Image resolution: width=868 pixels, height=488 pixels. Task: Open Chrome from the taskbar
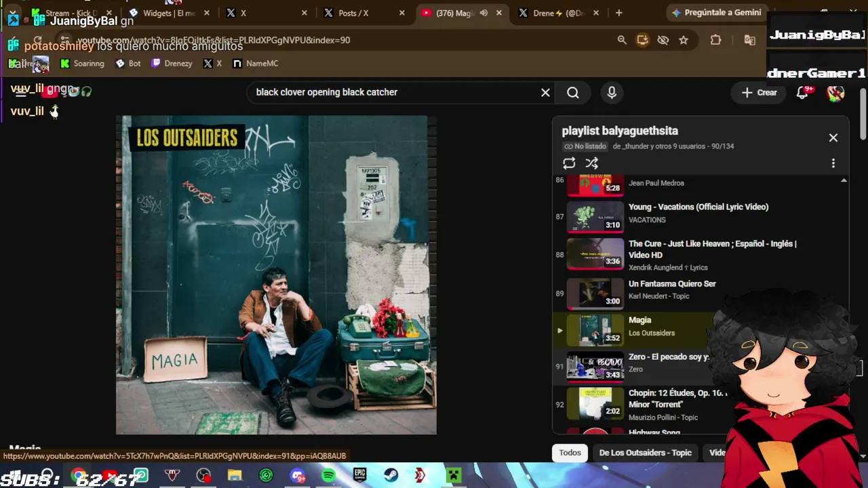79,476
